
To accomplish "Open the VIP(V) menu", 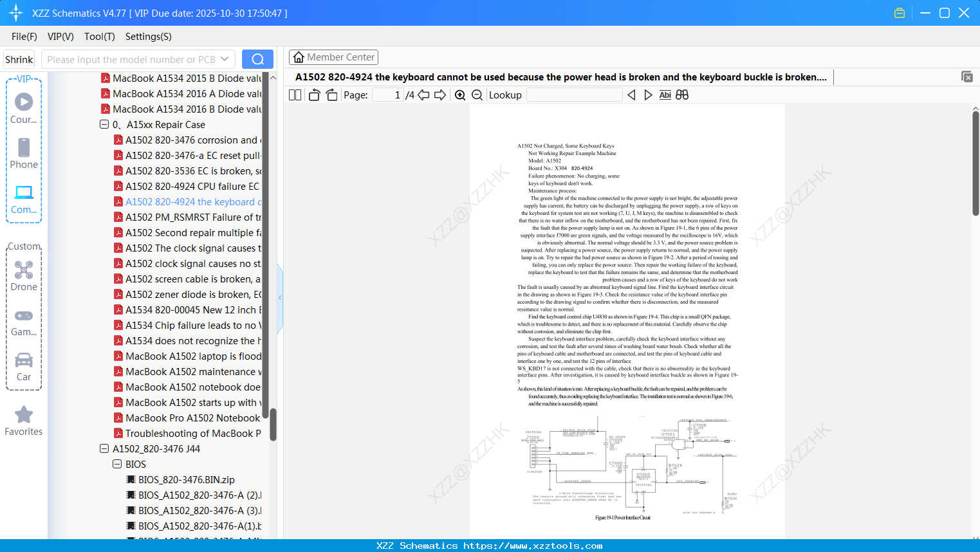I will pyautogui.click(x=60, y=37).
